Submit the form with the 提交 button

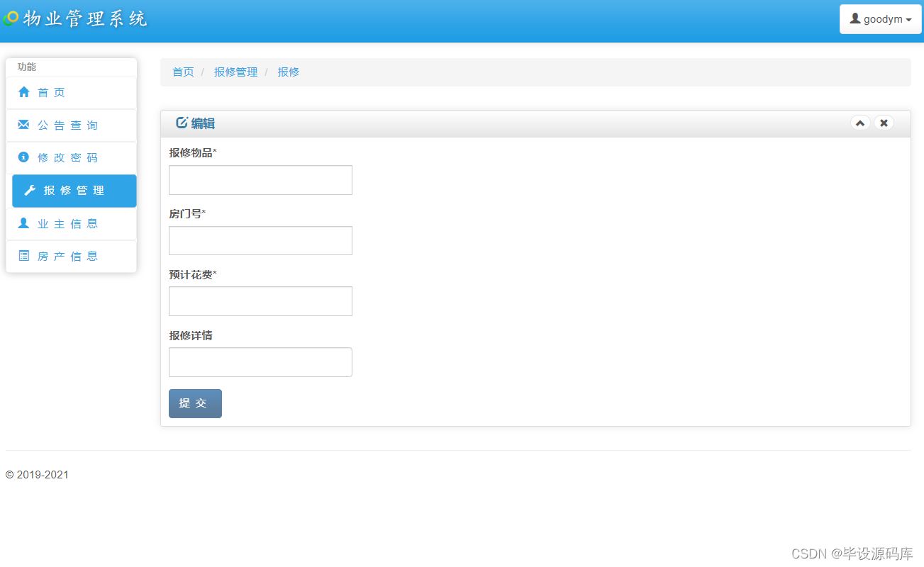pos(195,403)
